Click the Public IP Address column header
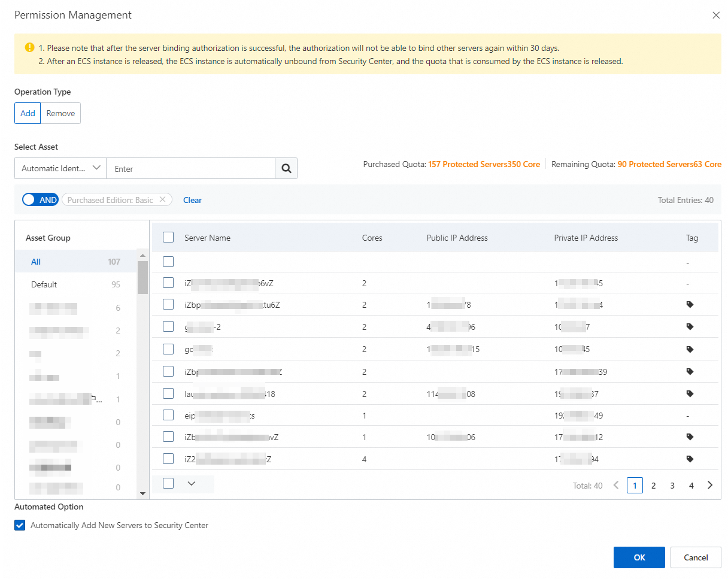This screenshot has width=728, height=579. click(457, 238)
